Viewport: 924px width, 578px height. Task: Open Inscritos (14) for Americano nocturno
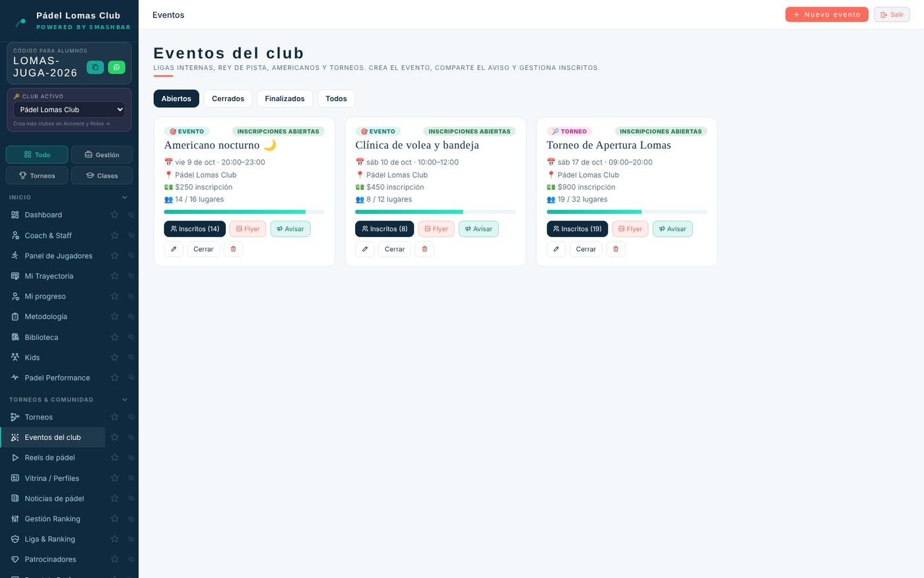[195, 229]
